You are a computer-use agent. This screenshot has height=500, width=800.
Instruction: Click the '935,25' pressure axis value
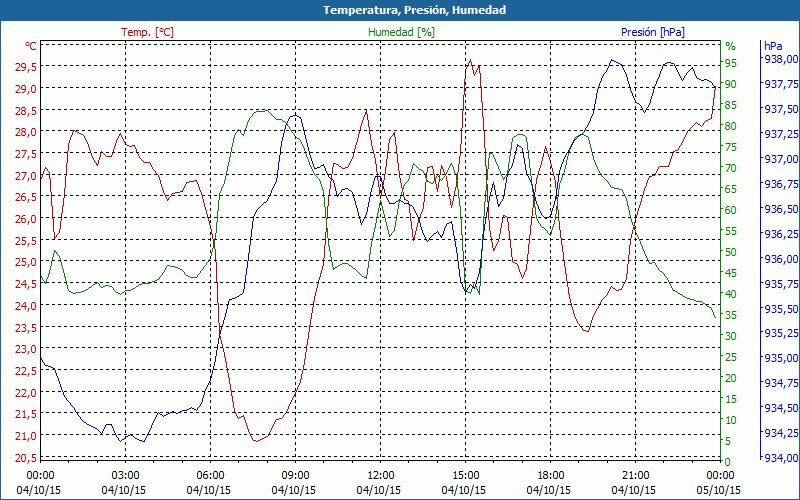click(x=780, y=333)
